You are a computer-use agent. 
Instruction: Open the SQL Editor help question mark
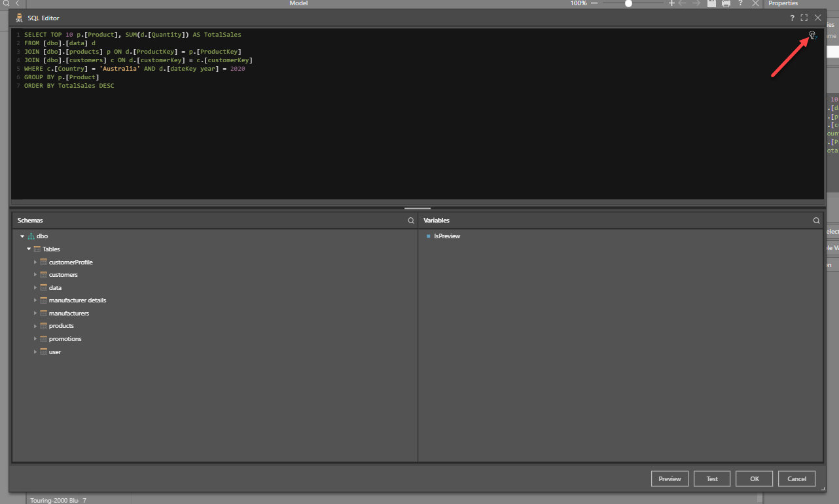[792, 18]
